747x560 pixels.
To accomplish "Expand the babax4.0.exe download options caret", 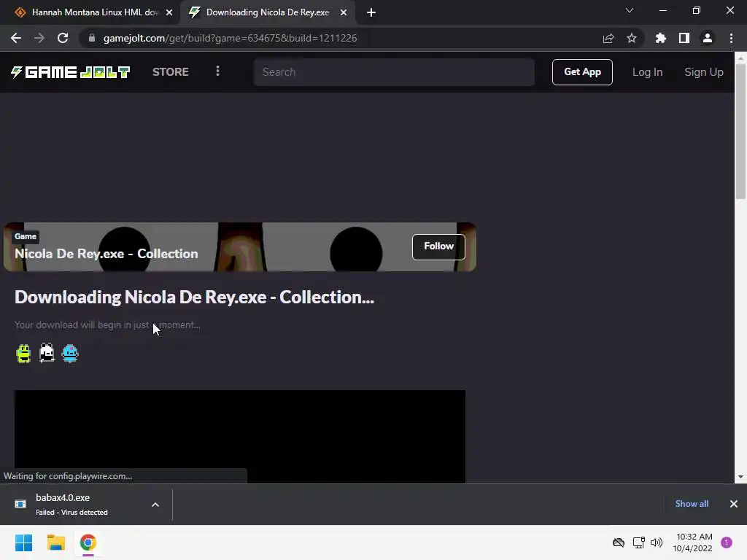I will (x=155, y=505).
